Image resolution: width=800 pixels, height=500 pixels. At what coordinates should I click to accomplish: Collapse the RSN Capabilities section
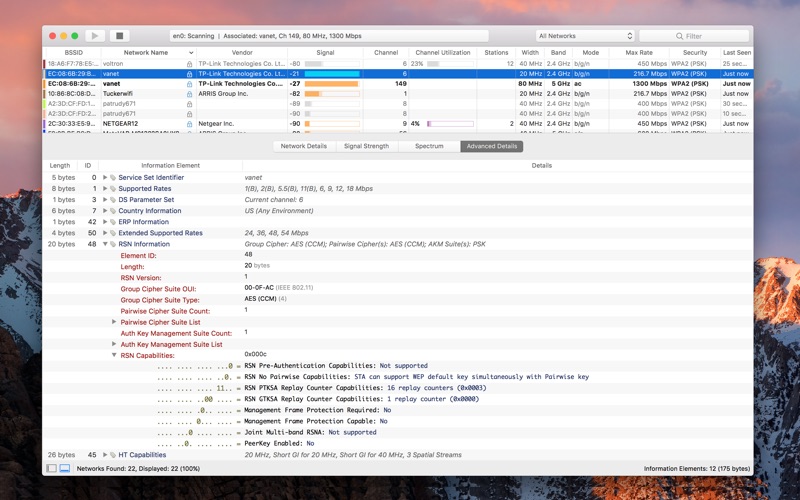114,355
